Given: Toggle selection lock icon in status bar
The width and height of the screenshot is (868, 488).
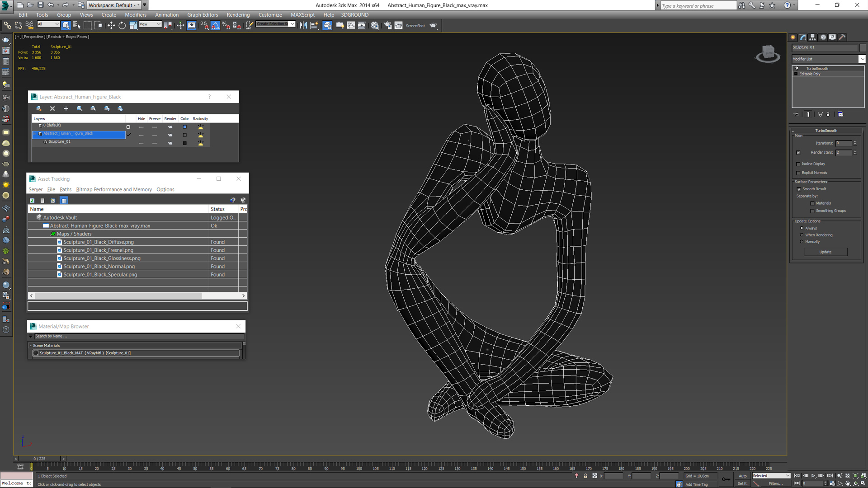Looking at the screenshot, I should 585,476.
